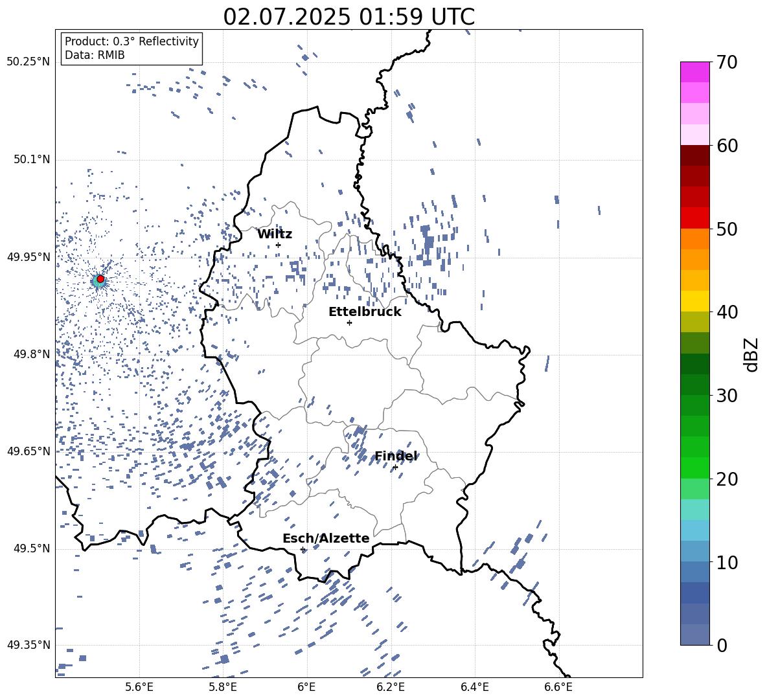Click the 5.6°E longitude label
The width and height of the screenshot is (767, 700).
tap(139, 687)
